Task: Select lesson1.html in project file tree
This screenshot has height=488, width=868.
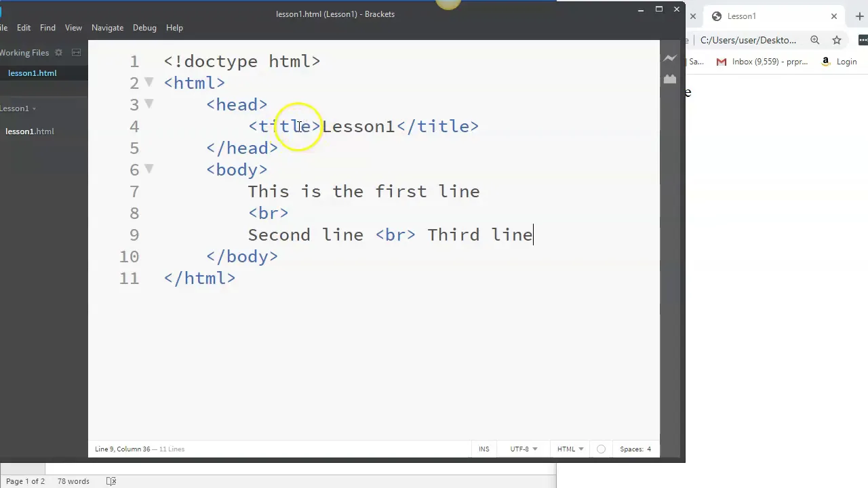Action: [30, 131]
